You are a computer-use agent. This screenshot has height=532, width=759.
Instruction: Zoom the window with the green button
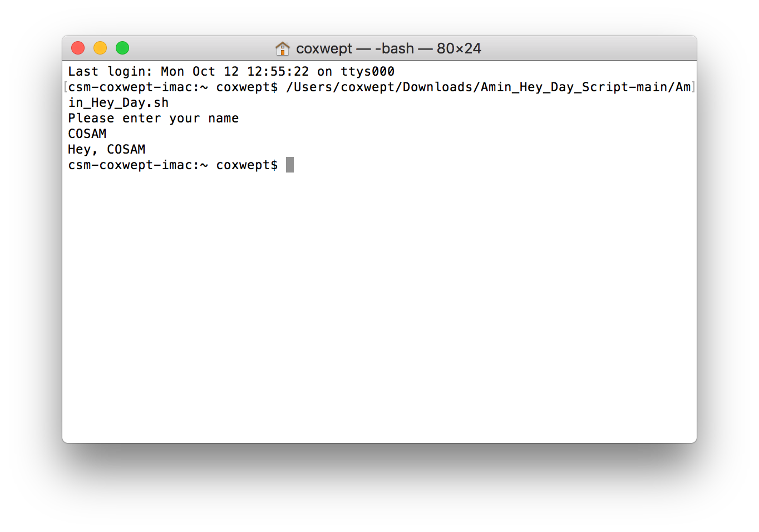click(x=122, y=48)
